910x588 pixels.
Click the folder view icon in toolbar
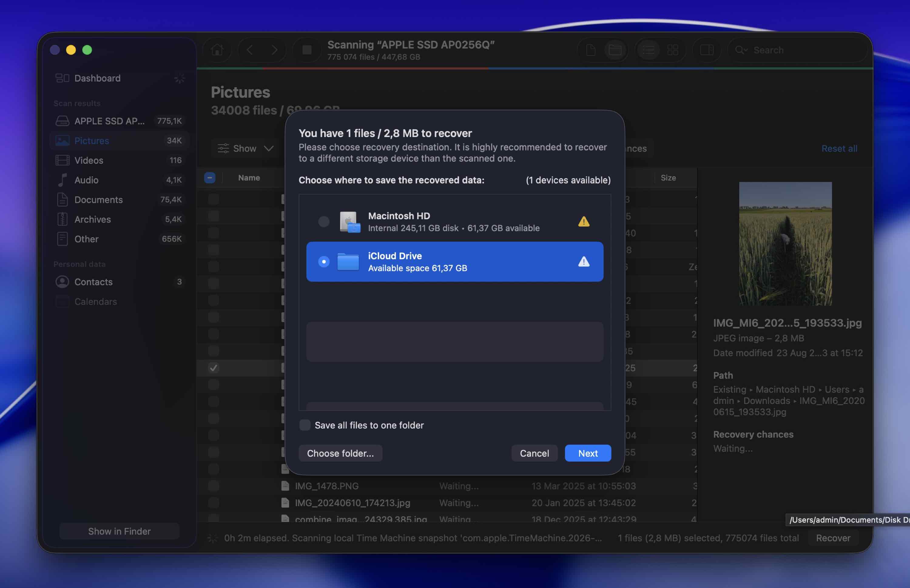(x=615, y=50)
